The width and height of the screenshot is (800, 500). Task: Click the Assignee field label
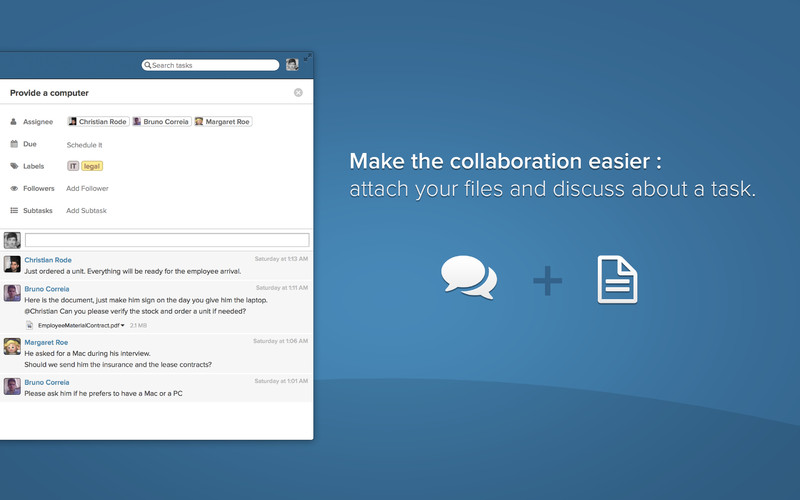[38, 122]
